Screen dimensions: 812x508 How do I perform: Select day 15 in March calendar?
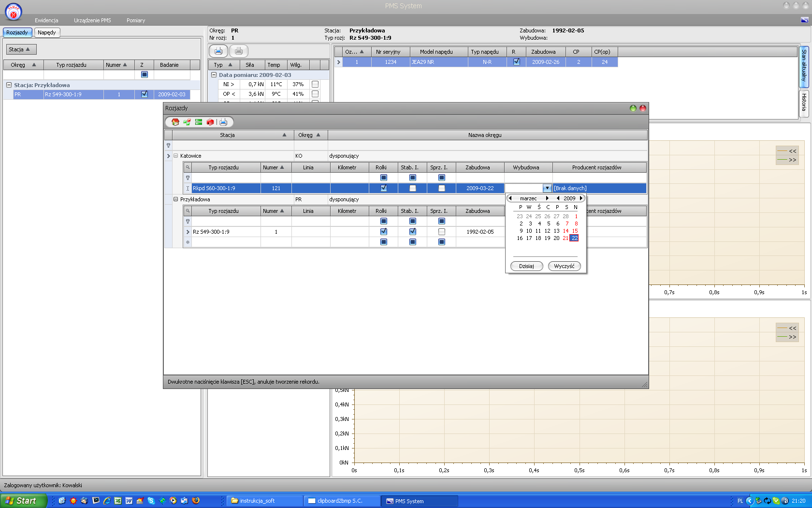[575, 231]
